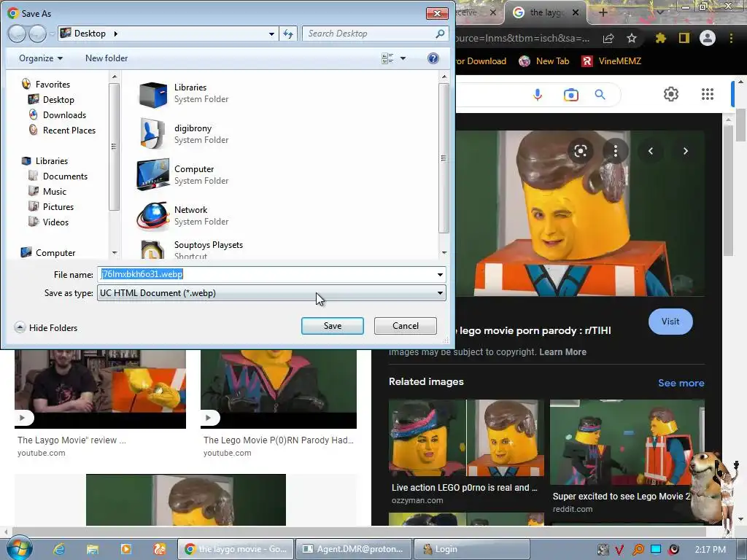Click the Back arrow in the Save As dialog

18,34
